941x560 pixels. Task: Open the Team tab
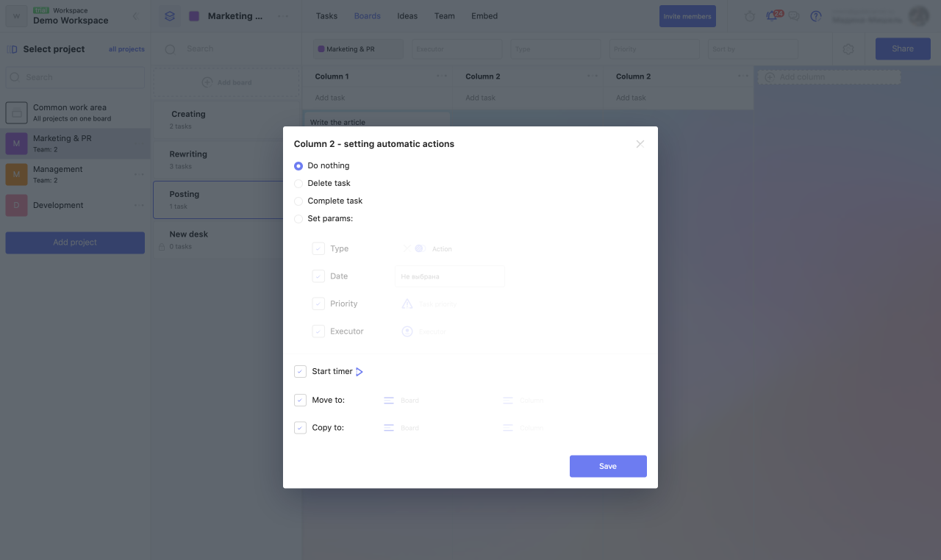pos(445,16)
